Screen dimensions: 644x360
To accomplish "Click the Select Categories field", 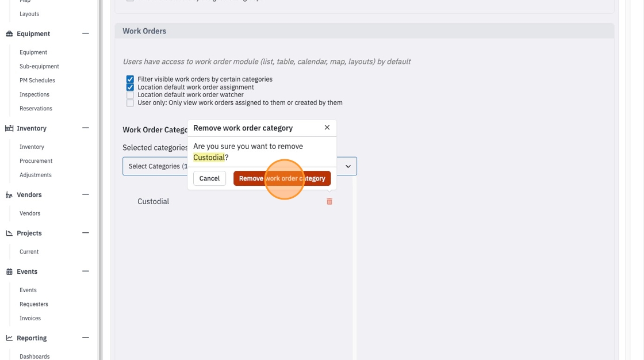I will [239, 166].
